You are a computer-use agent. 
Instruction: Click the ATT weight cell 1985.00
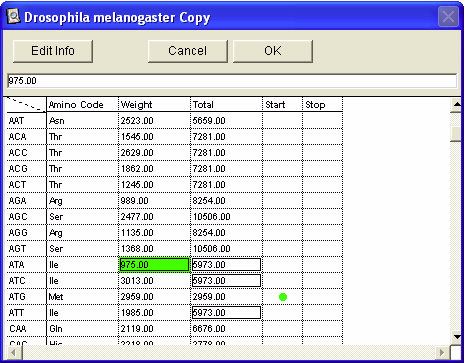click(x=154, y=313)
